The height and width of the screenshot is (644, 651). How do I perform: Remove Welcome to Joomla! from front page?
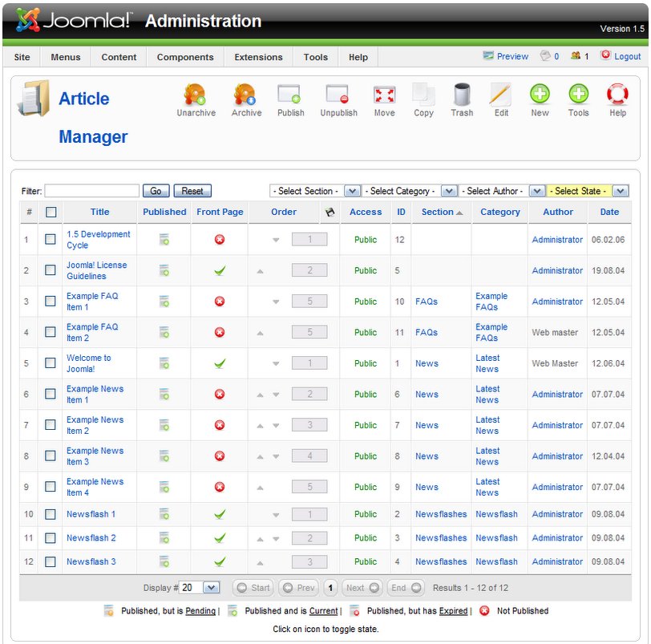pos(220,363)
